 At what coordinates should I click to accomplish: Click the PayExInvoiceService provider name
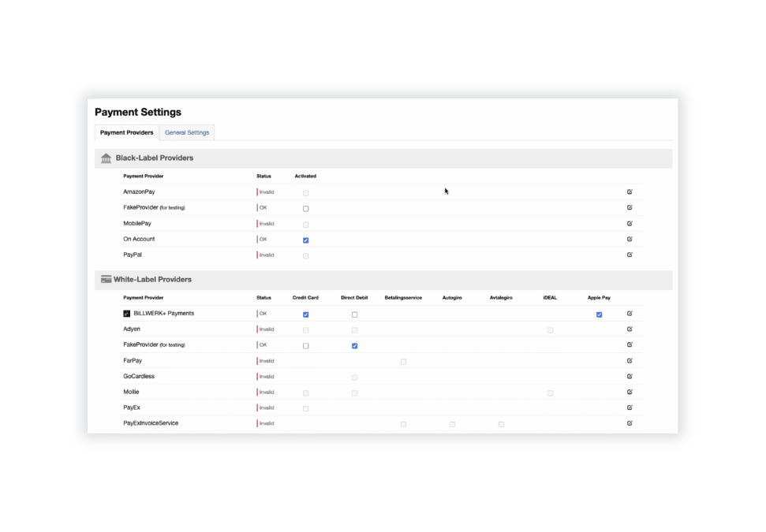[x=151, y=423]
